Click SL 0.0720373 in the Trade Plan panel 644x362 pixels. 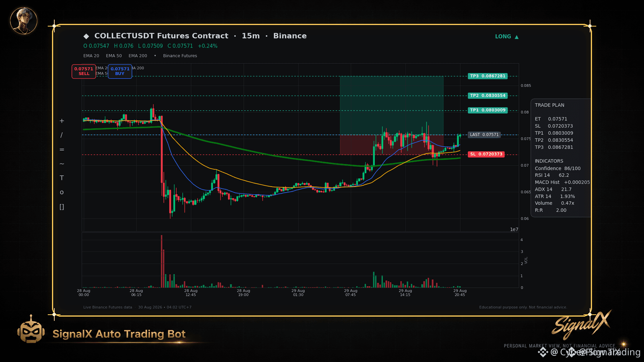tap(554, 126)
